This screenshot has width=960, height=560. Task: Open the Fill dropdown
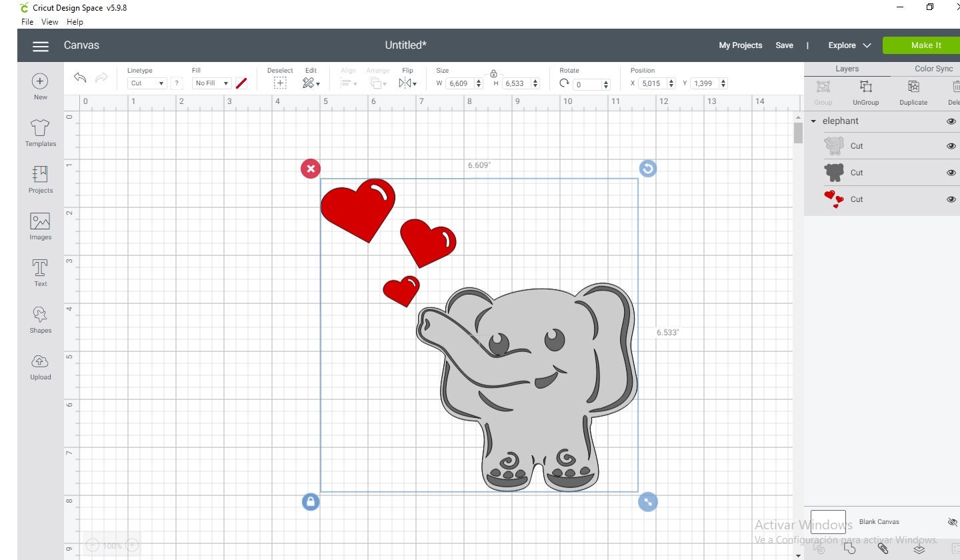coord(211,83)
